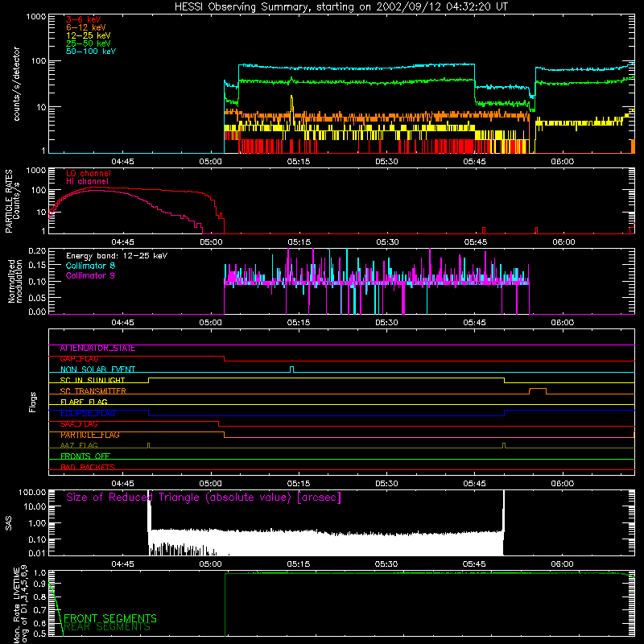This screenshot has width=644, height=644.
Task: Click the 0.20 value on modulation y-axis
Action: click(37, 250)
